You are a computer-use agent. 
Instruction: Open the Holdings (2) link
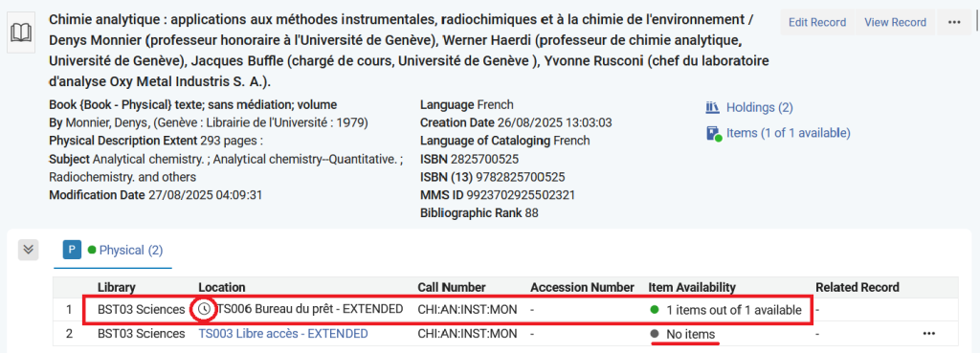(x=759, y=108)
